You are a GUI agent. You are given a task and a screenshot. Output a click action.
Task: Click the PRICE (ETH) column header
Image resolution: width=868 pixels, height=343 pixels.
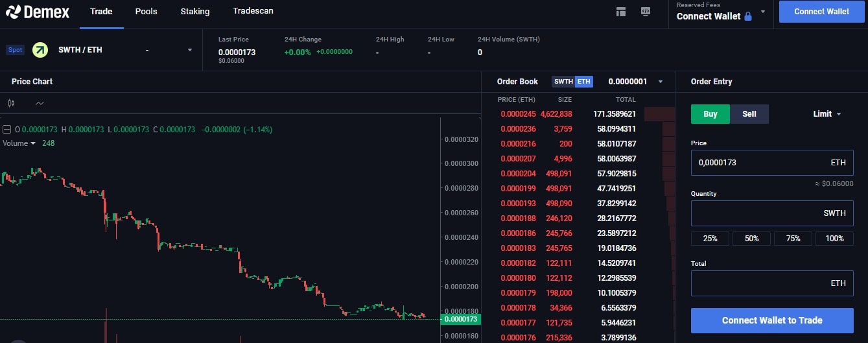517,100
